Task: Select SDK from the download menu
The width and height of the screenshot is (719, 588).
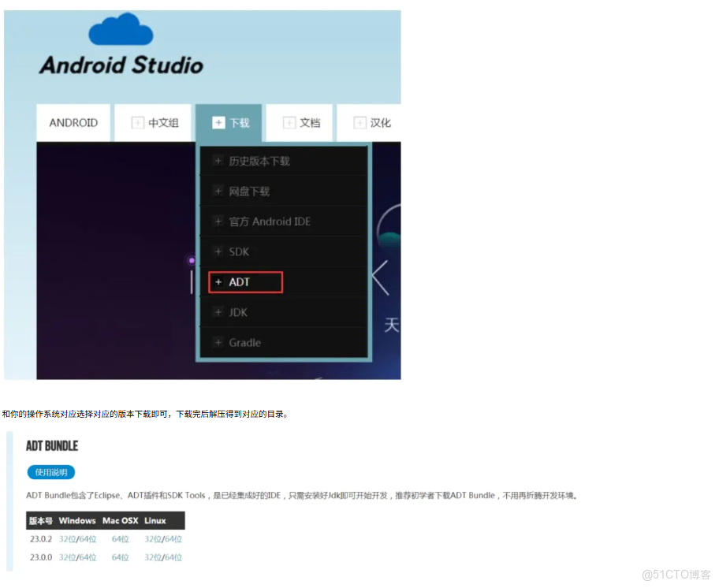Action: (x=284, y=251)
